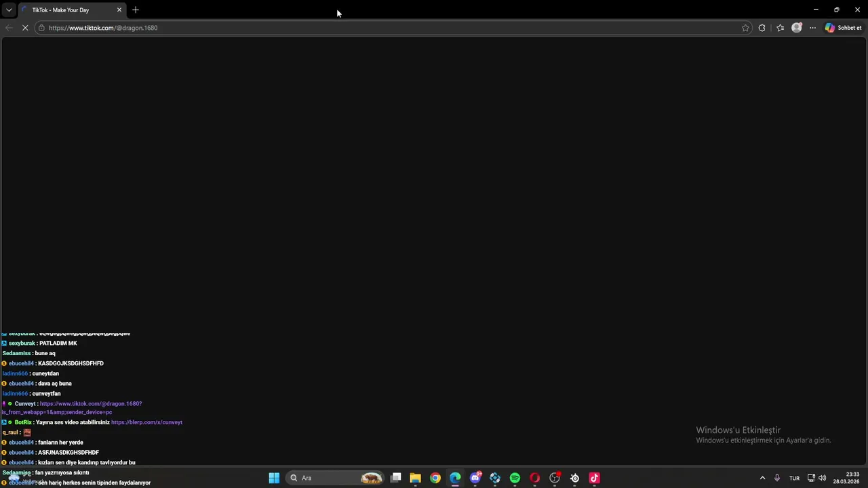Open the white gear app on taskbar
Viewport: 868px width, 488px height.
coord(574,478)
